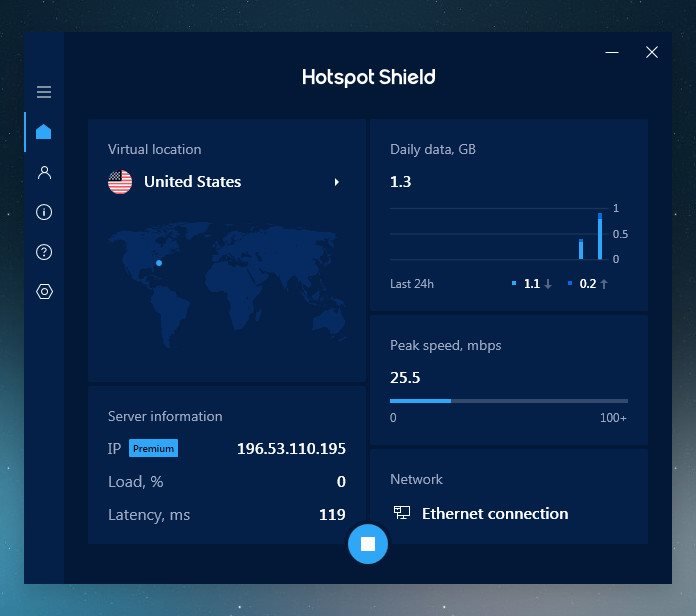The width and height of the screenshot is (696, 616).
Task: Click the Ethernet connection monitor icon
Action: 402,513
